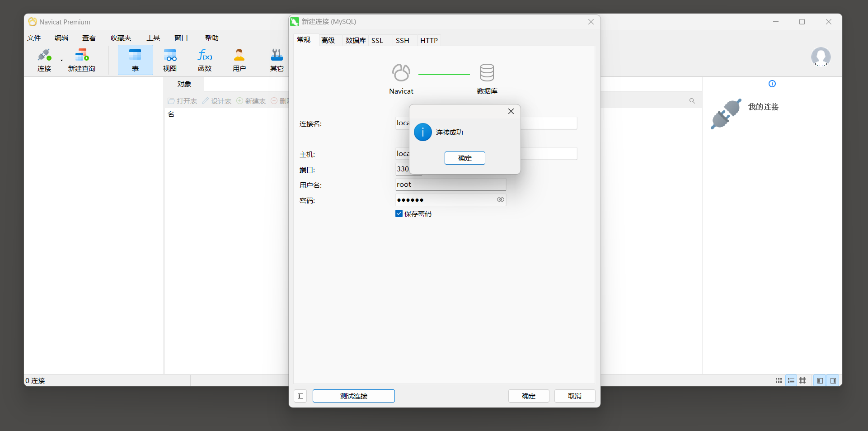The image size is (868, 431).
Task: Click the user avatar icon in Navicat
Action: tap(821, 57)
